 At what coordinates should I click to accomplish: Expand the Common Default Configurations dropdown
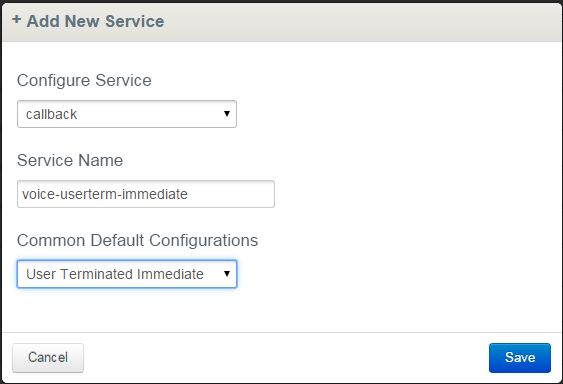point(127,274)
